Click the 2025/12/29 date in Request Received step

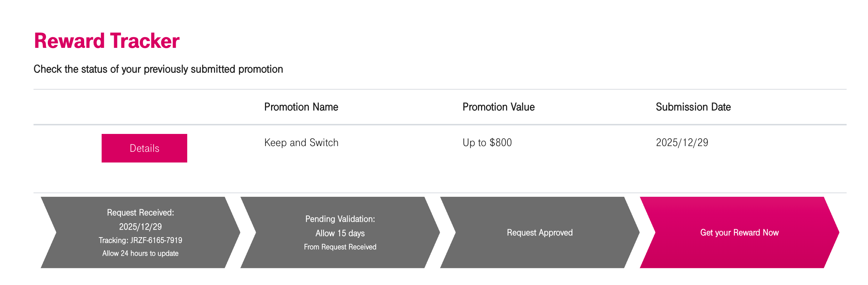tap(140, 227)
